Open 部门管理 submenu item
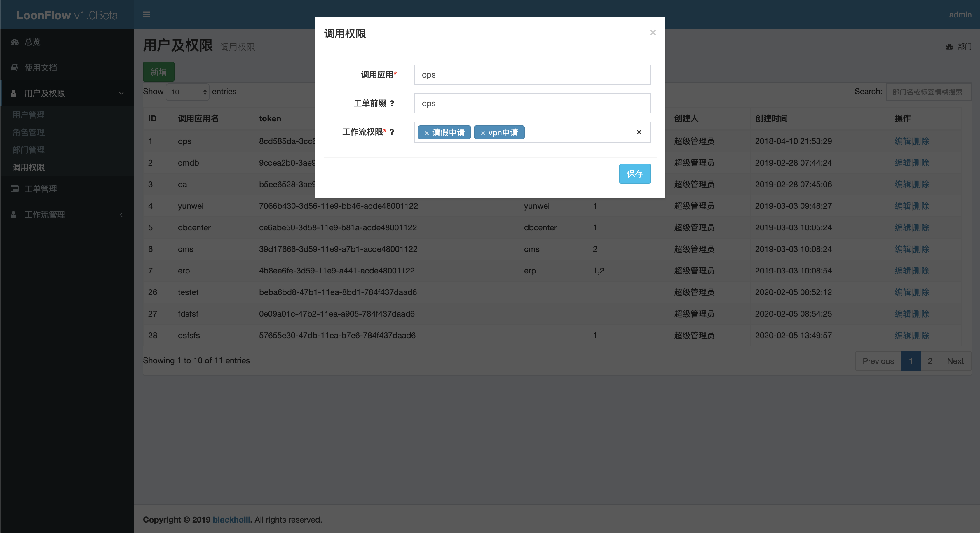The height and width of the screenshot is (533, 980). point(29,150)
